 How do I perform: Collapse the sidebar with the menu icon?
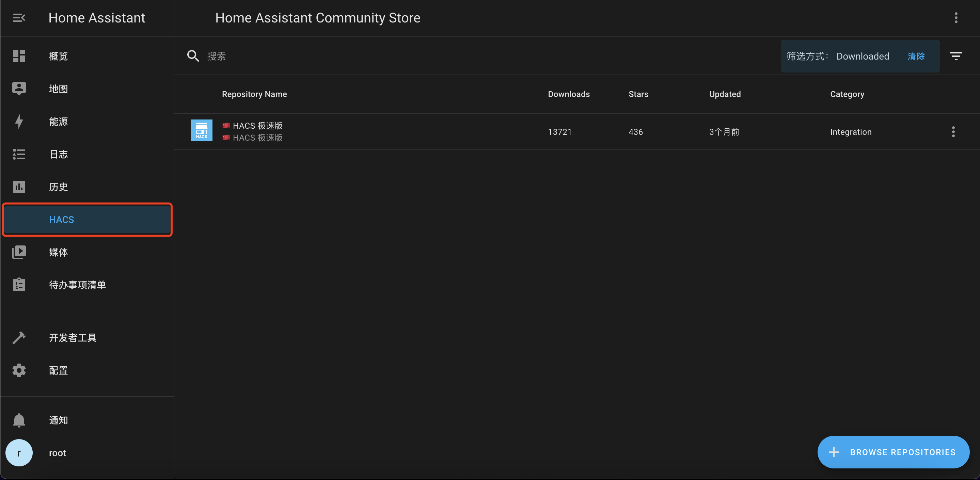(19, 18)
